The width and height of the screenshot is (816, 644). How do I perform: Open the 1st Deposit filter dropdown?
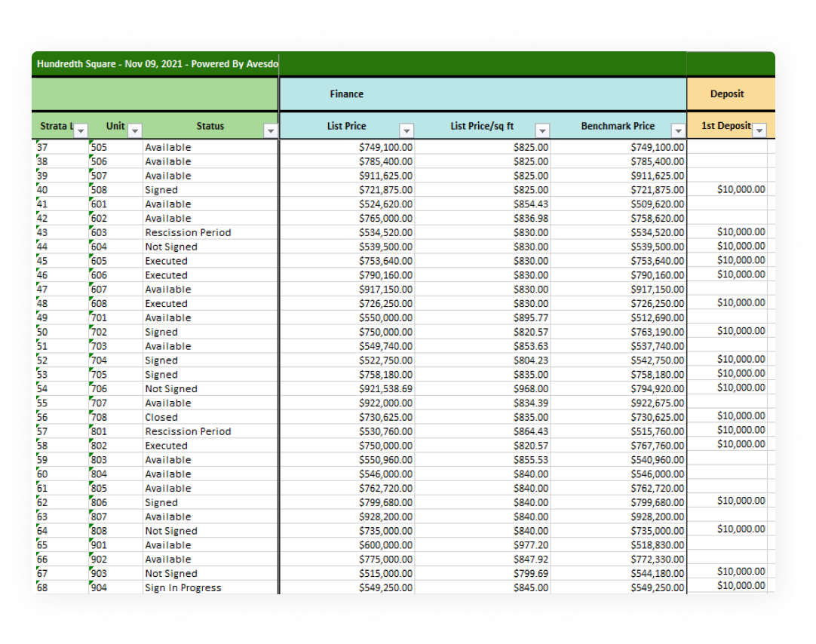click(x=759, y=130)
